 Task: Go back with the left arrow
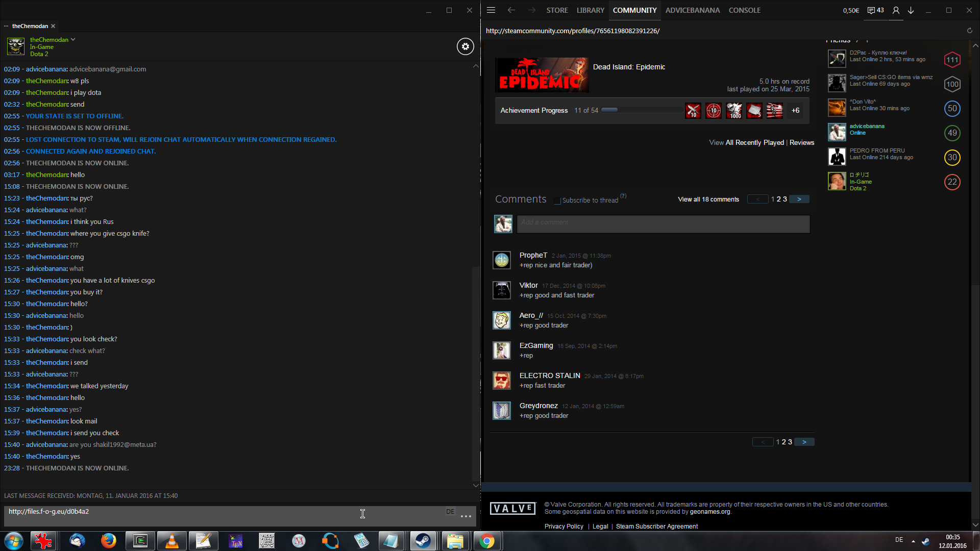pos(511,10)
